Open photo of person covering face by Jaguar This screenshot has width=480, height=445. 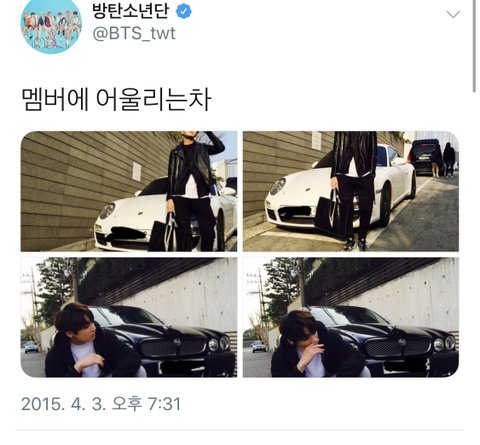click(351, 317)
